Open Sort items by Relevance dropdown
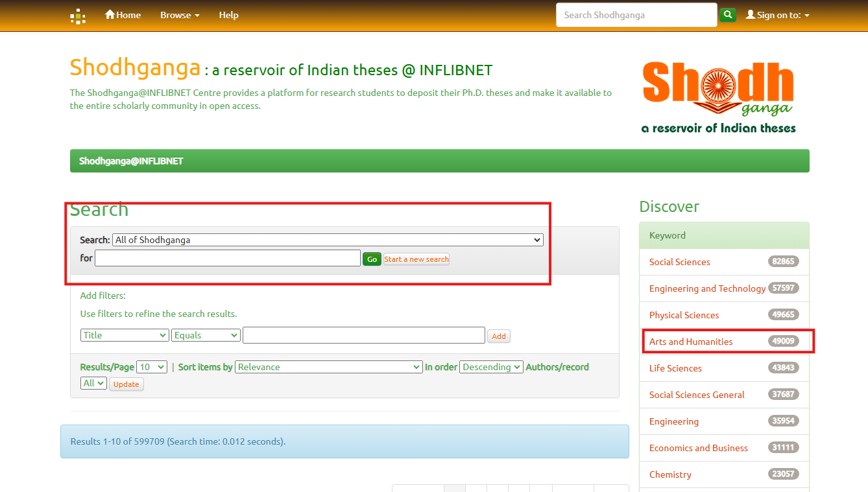 pos(328,367)
